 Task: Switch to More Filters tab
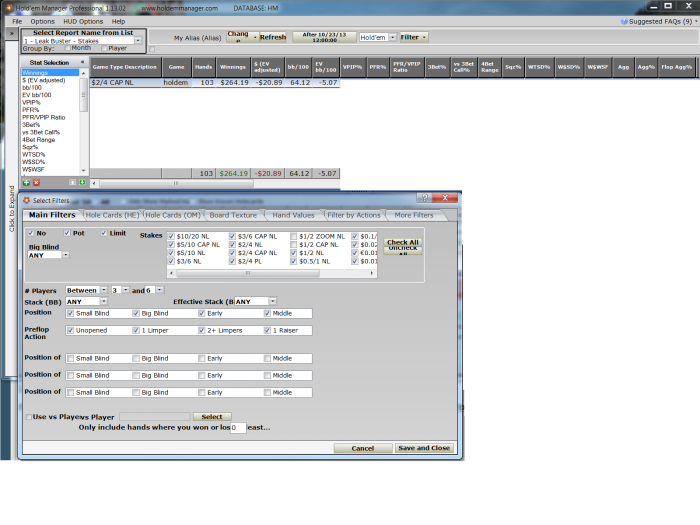pos(414,215)
